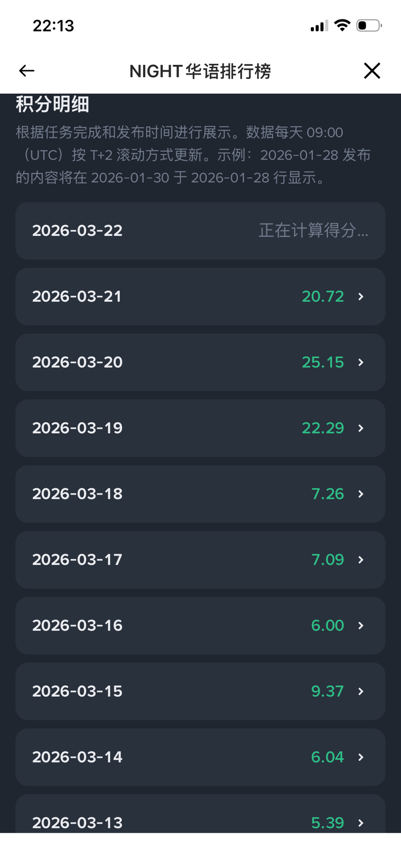Open the 2026-03-18 points detail row

200,494
